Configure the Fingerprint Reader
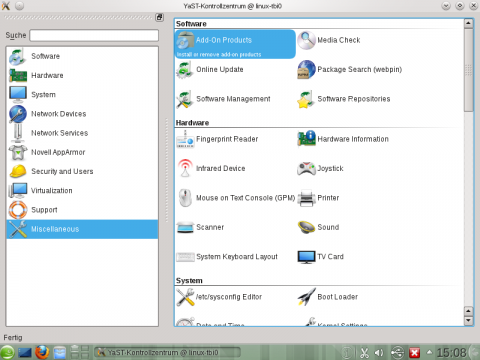This screenshot has width=480, height=360. click(x=217, y=139)
